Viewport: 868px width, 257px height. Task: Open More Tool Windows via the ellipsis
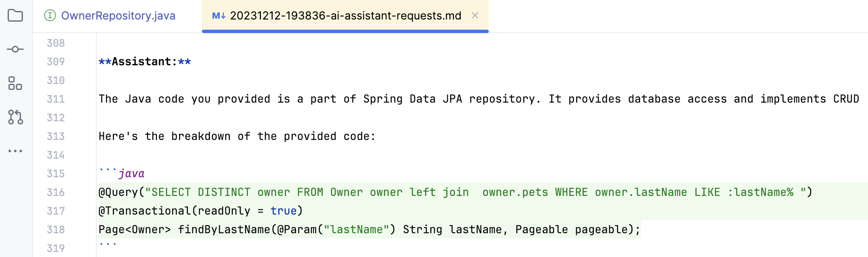(15, 151)
